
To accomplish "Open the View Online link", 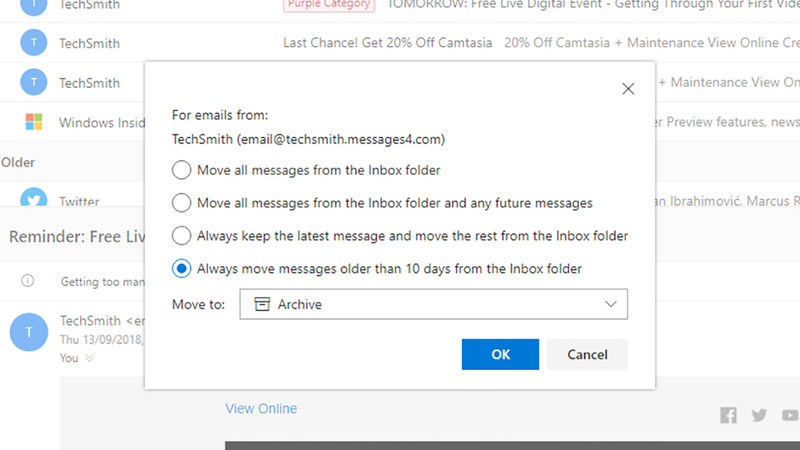I will point(261,408).
